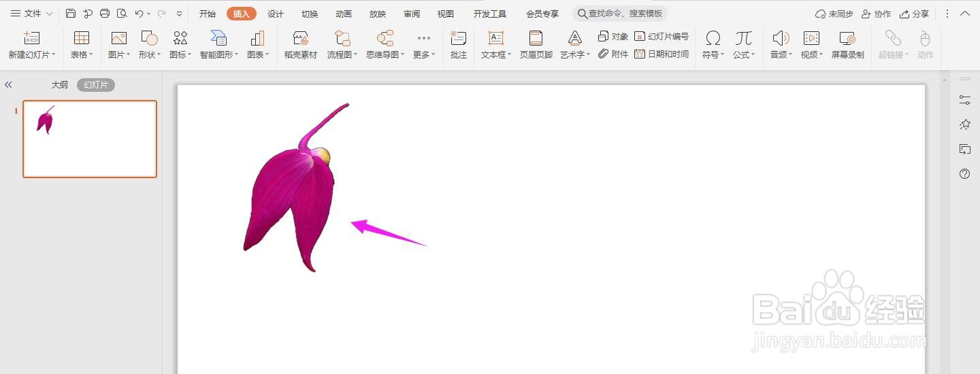Open Header and Footer settings
The height and width of the screenshot is (374, 980).
pos(536,44)
